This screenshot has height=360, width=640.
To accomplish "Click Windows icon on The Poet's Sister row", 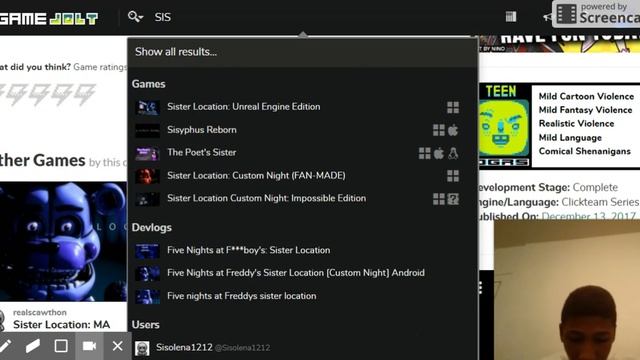I will pos(424,153).
